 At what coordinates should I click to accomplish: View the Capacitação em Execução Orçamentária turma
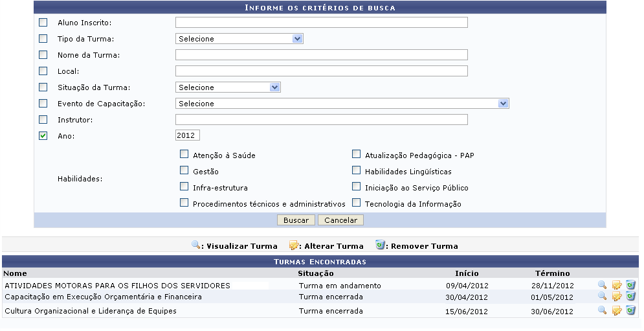point(602,296)
